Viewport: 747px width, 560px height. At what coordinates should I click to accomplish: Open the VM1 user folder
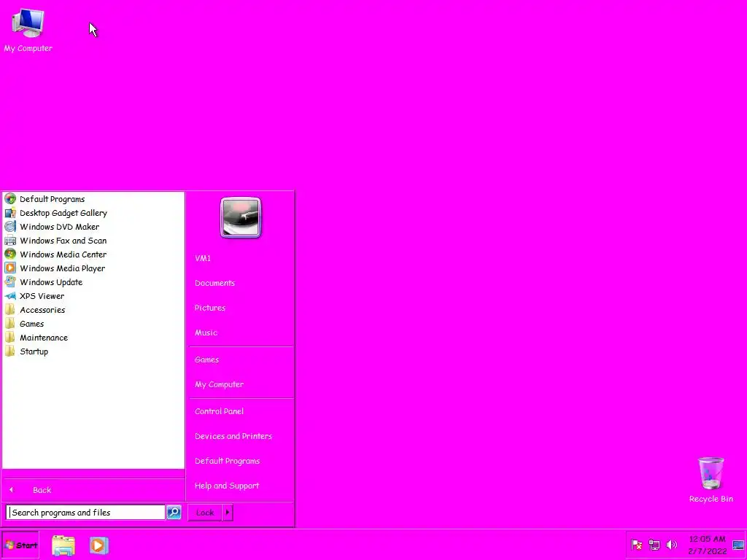point(203,258)
